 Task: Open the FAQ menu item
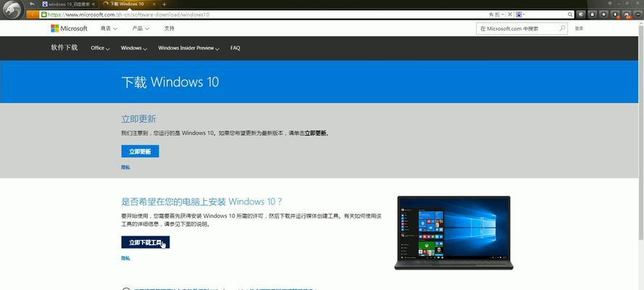(235, 48)
